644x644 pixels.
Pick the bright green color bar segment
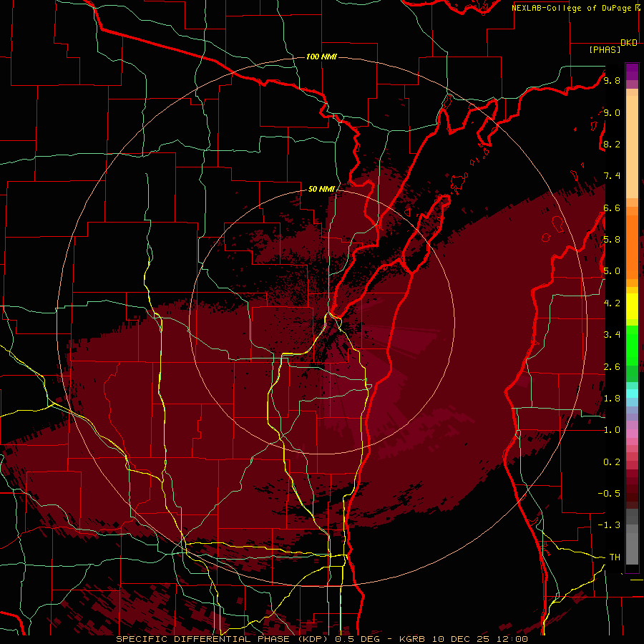[x=632, y=344]
